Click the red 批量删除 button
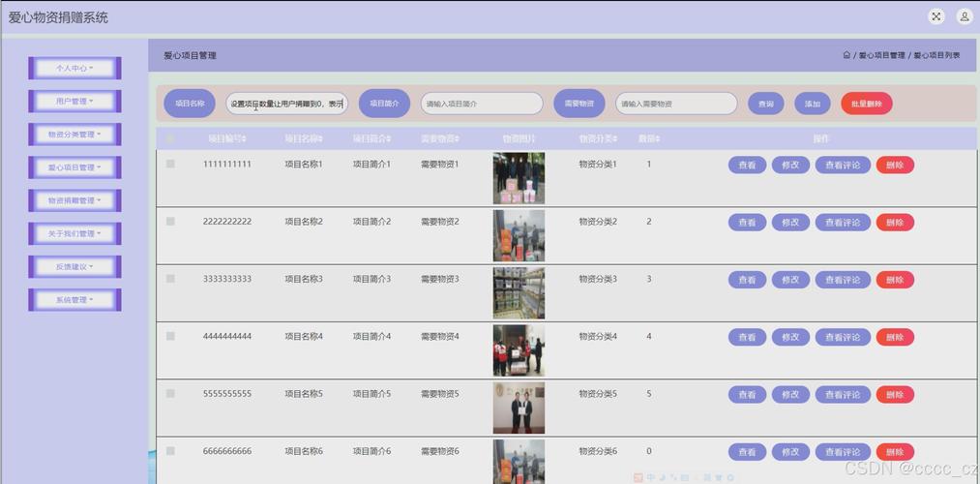Viewport: 980px width, 484px height. point(866,104)
